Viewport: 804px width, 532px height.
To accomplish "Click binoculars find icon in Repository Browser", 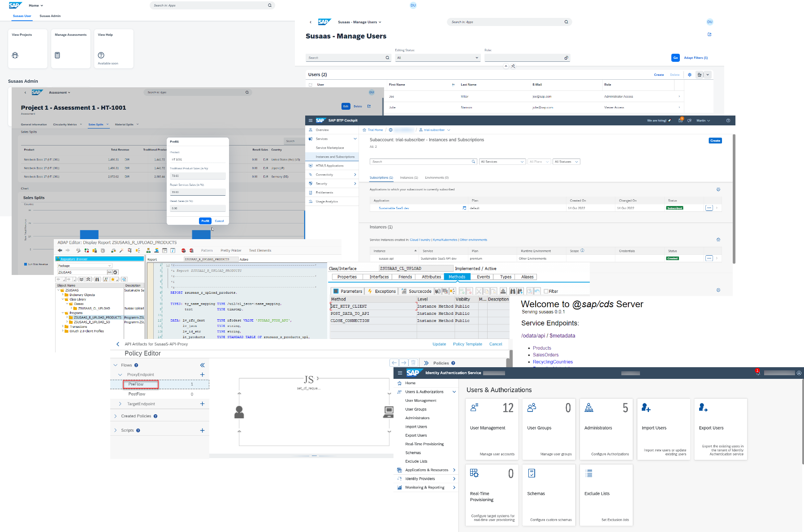I will tap(97, 279).
